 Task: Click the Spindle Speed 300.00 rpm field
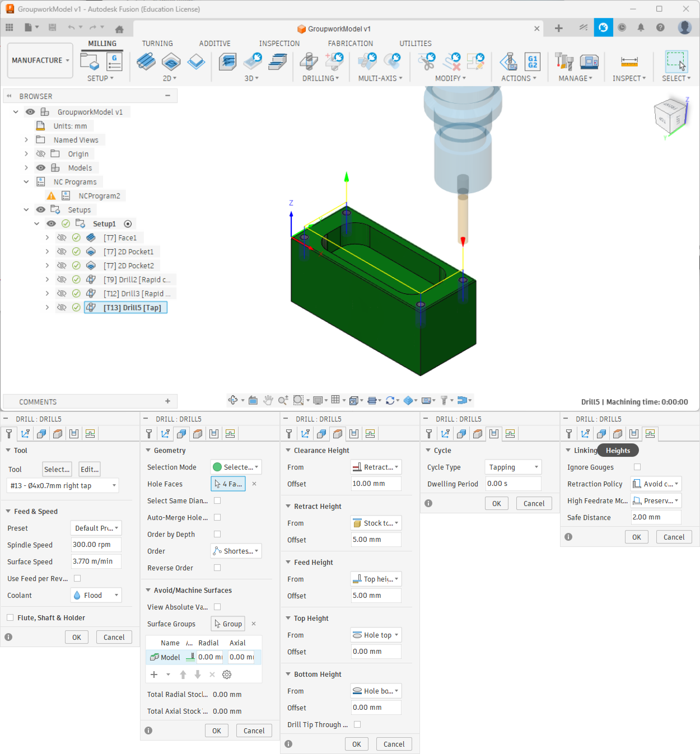[96, 545]
